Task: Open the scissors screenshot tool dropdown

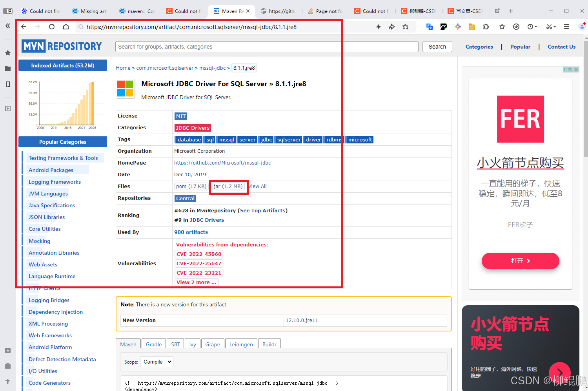Action: tap(551, 27)
